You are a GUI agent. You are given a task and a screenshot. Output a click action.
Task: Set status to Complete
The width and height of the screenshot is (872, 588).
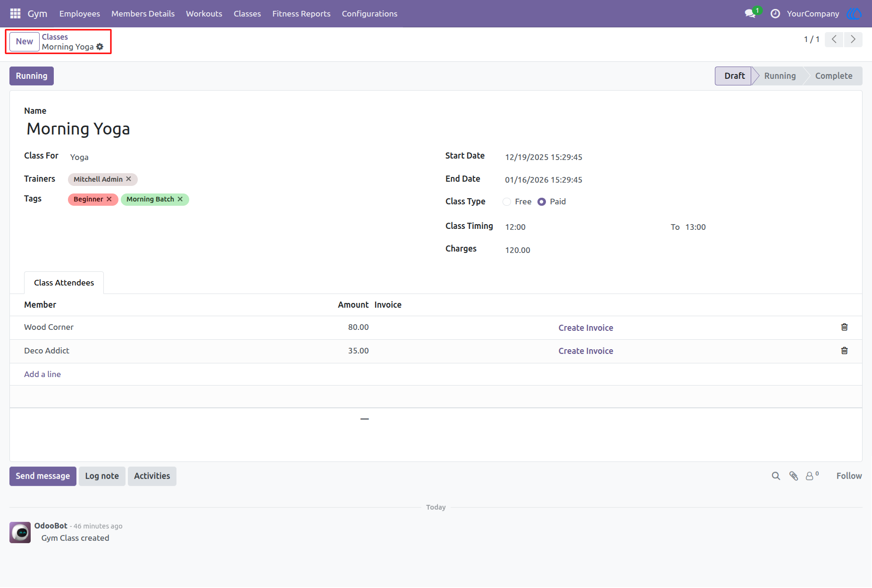coord(834,76)
